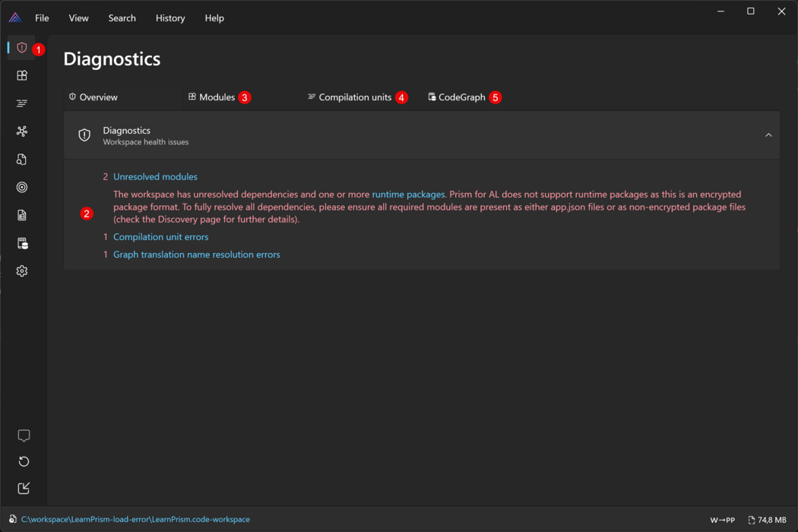This screenshot has width=798, height=532.
Task: Collapse the Diagnostics section with the chevron
Action: (768, 135)
